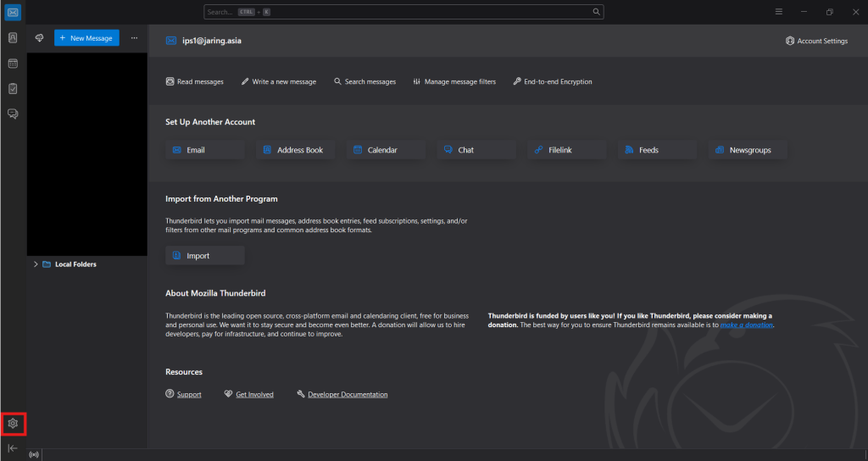868x461 pixels.
Task: Switch to the Calendar space in sidebar
Action: (x=13, y=64)
